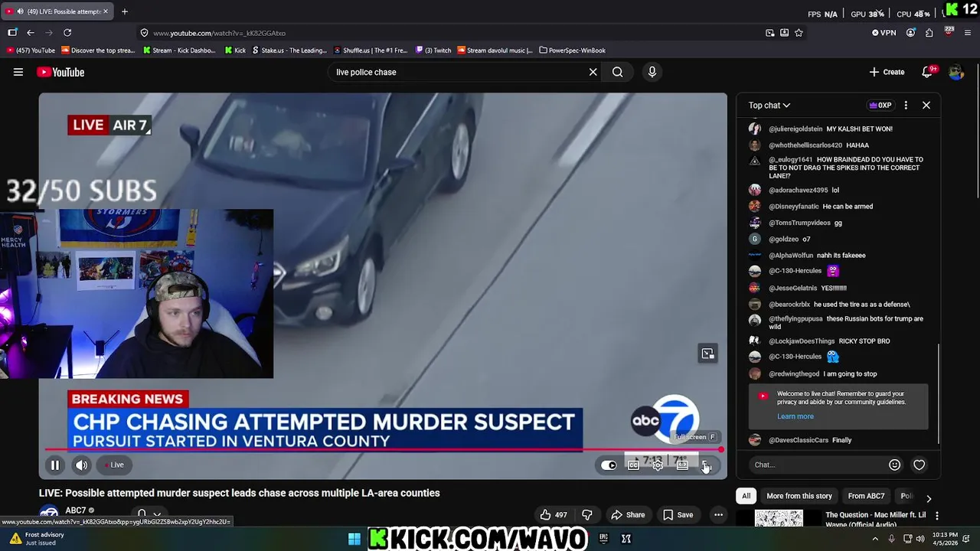Open The Question Mac Miller thumbnail
The image size is (980, 551).
coord(779,518)
